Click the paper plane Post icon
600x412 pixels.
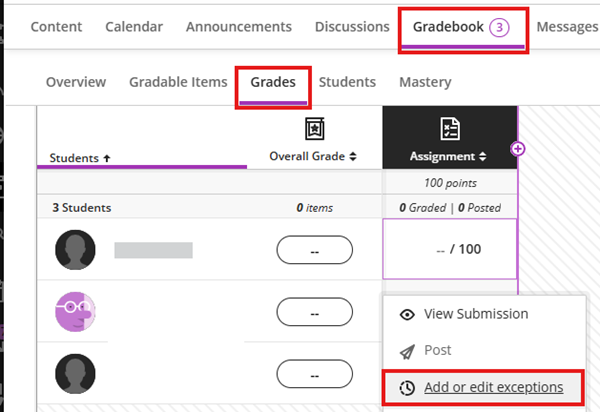coord(407,351)
